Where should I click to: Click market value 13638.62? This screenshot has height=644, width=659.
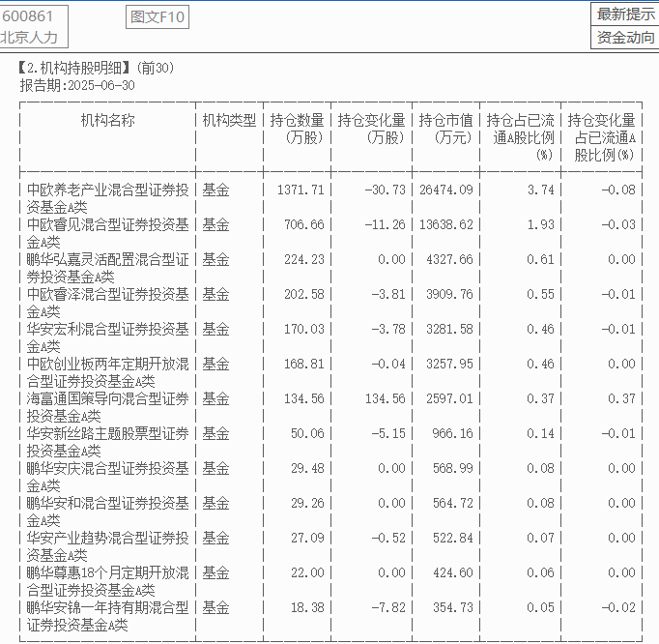(445, 224)
